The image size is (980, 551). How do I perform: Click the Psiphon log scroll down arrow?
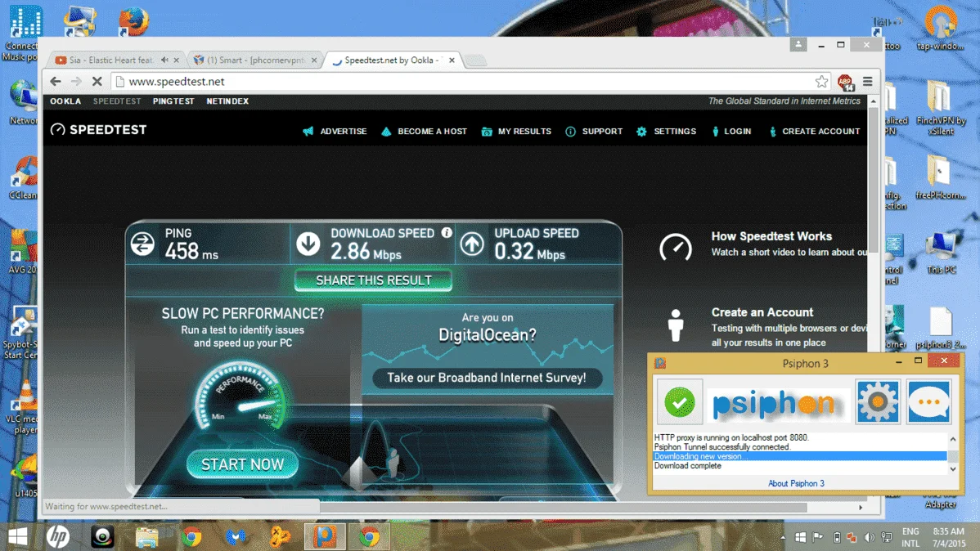coord(952,468)
